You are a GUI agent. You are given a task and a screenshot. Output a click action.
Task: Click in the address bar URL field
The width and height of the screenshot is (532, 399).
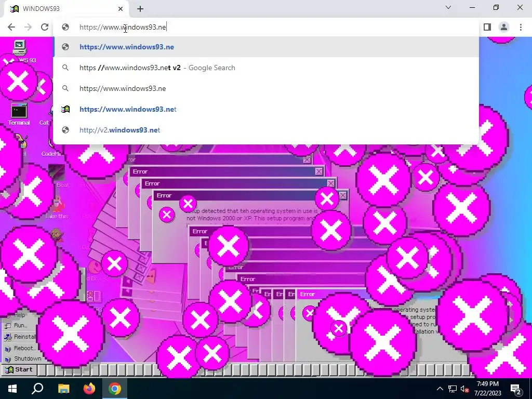click(266, 27)
